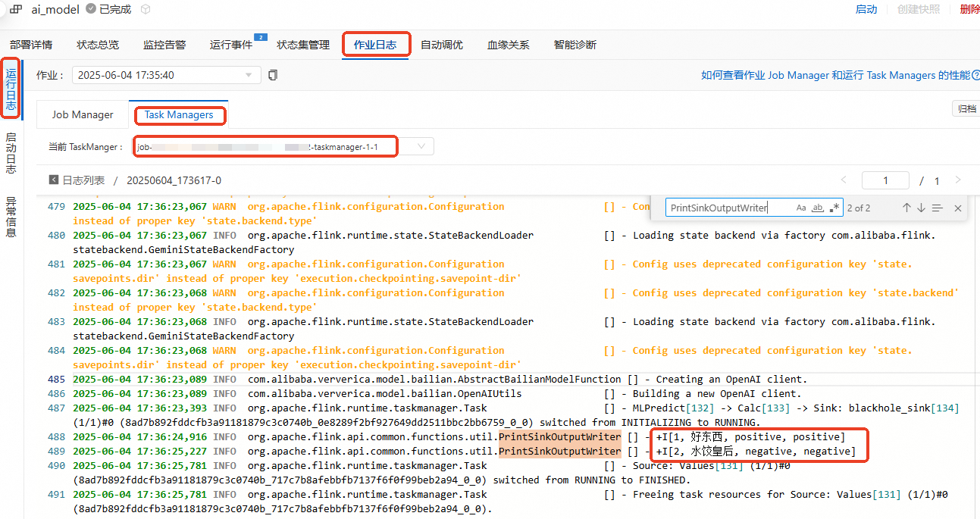Screen dimensions: 980x519
Task: Click the deployment type icon beside ai_model
Action: click(x=16, y=9)
